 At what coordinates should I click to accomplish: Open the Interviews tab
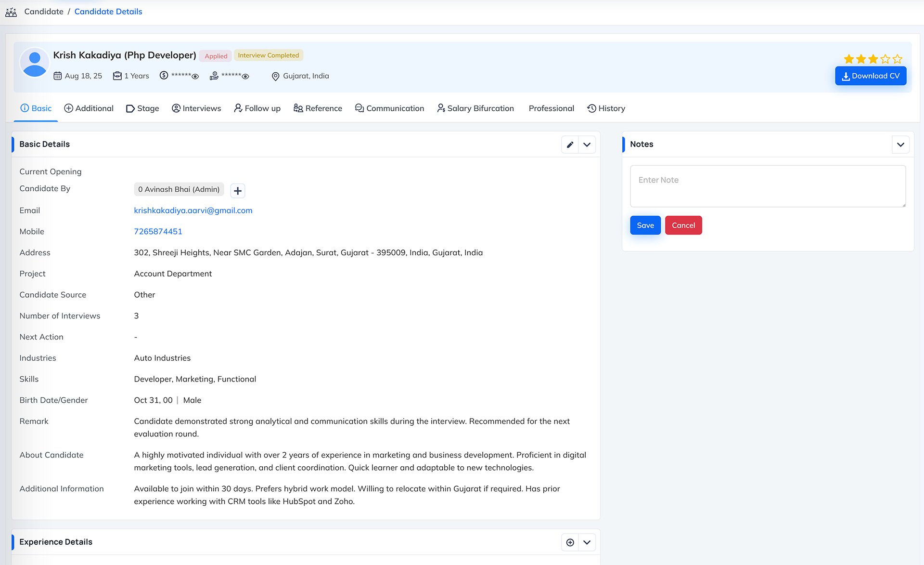196,108
